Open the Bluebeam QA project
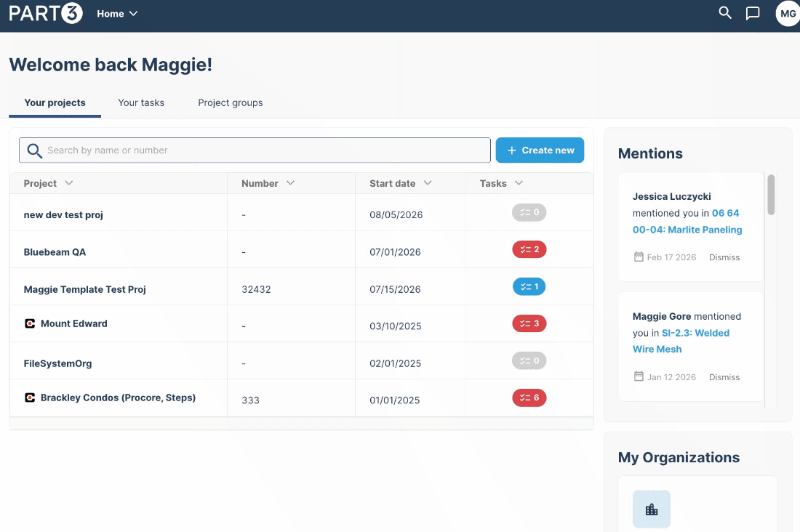The image size is (800, 532). pos(55,252)
